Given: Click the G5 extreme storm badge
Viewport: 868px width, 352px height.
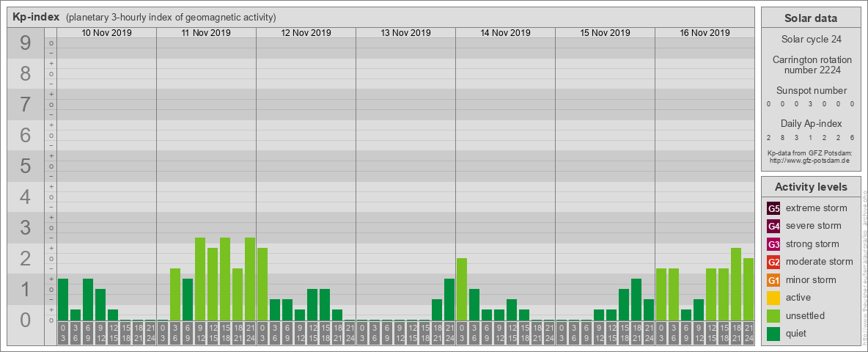Looking at the screenshot, I should pyautogui.click(x=773, y=209).
